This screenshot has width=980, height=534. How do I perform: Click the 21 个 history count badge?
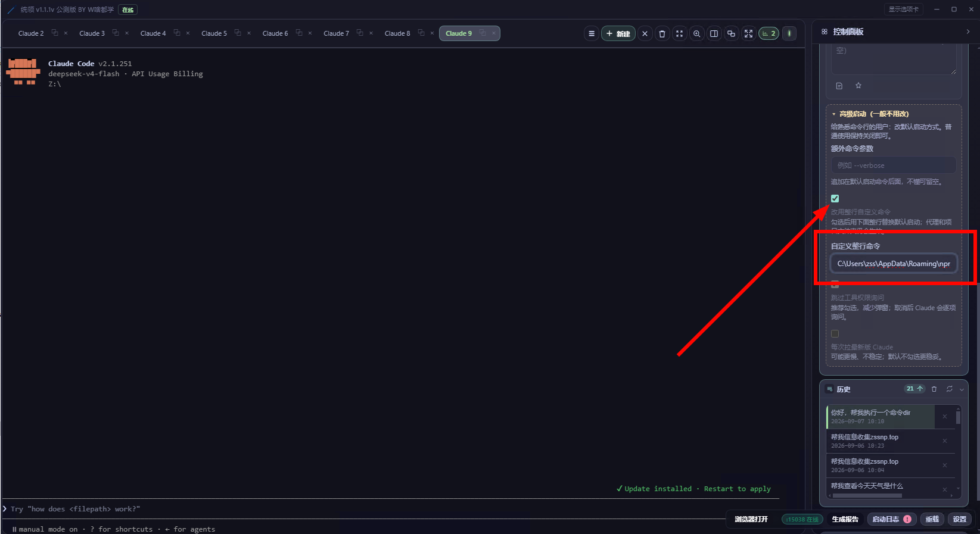click(914, 389)
